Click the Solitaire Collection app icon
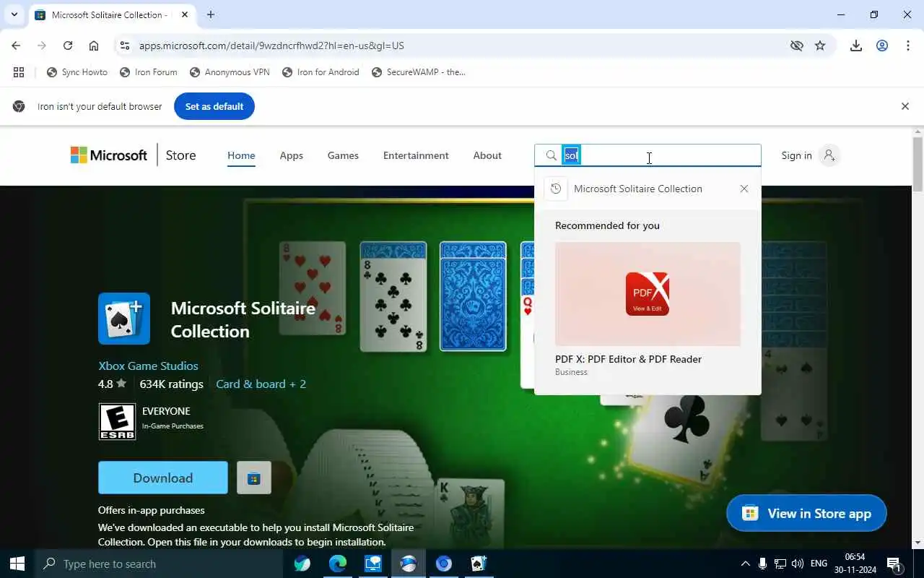 tap(124, 319)
